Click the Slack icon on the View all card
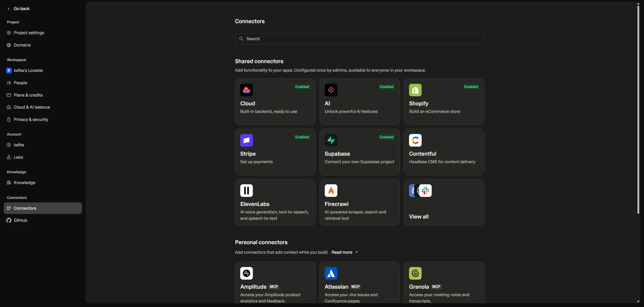 coord(425,191)
